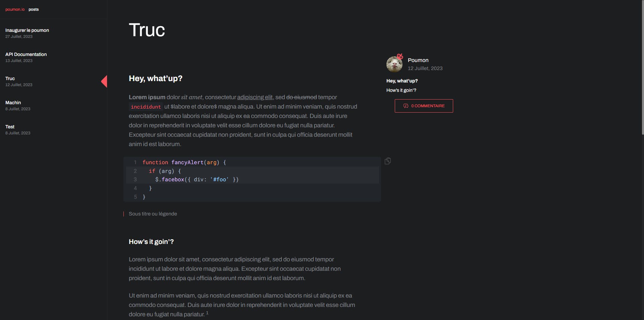Click the incididunt inline code snippet
The image size is (644, 320).
(146, 107)
